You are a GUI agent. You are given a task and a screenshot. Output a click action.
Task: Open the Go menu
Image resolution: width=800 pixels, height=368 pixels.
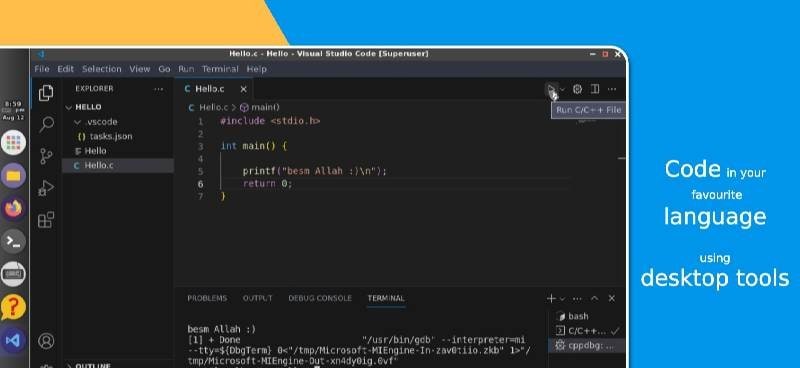164,69
